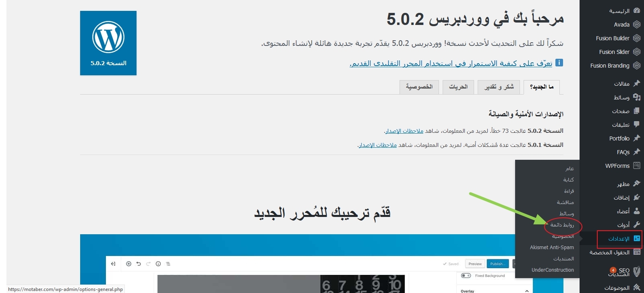Switch to the الخصوصية tab
The width and height of the screenshot is (644, 293).
[419, 87]
